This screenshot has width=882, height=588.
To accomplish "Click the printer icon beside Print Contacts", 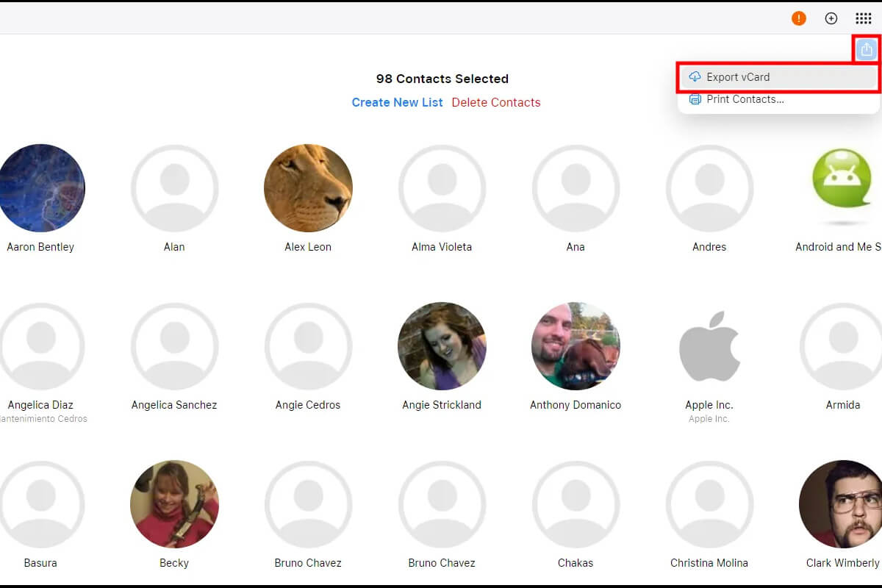I will pyautogui.click(x=695, y=99).
